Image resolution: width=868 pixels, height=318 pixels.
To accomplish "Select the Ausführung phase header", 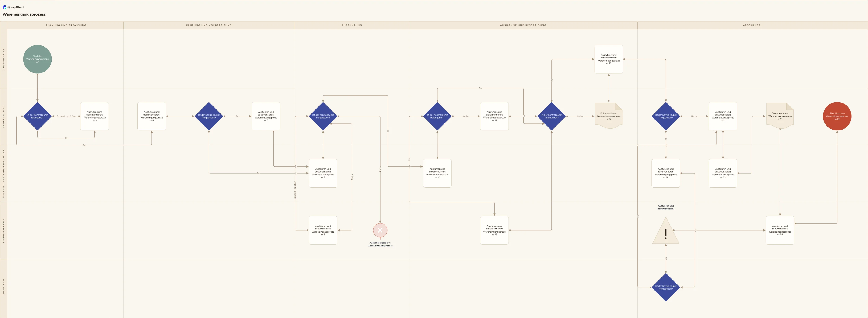I will pyautogui.click(x=352, y=25).
